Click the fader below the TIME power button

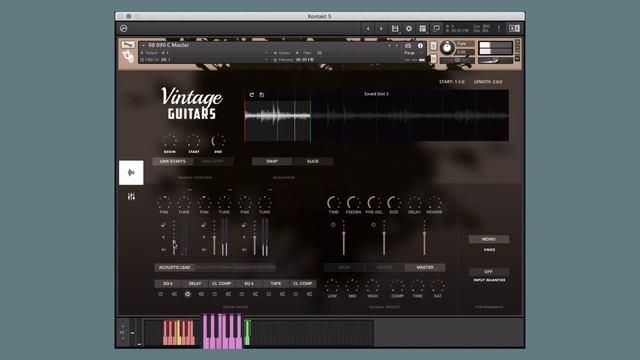344,238
